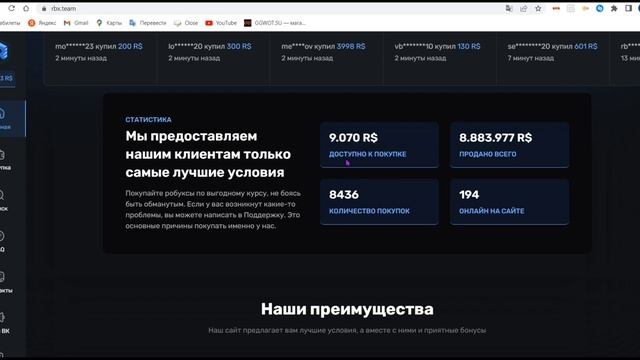Click the R$ balance badge in sidebar

tap(7, 78)
